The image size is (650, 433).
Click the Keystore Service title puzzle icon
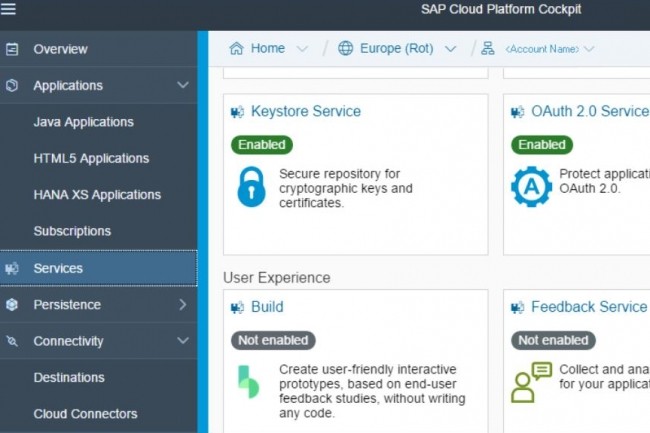pyautogui.click(x=238, y=112)
